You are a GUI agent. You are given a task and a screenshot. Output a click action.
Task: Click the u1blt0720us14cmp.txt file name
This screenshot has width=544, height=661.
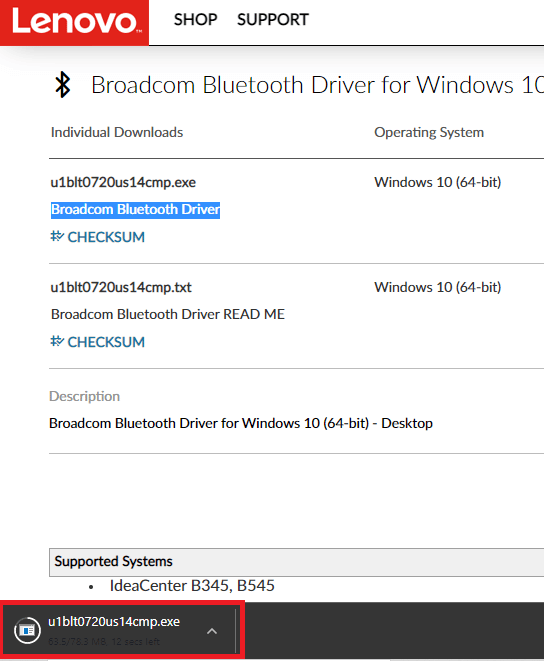(x=121, y=288)
